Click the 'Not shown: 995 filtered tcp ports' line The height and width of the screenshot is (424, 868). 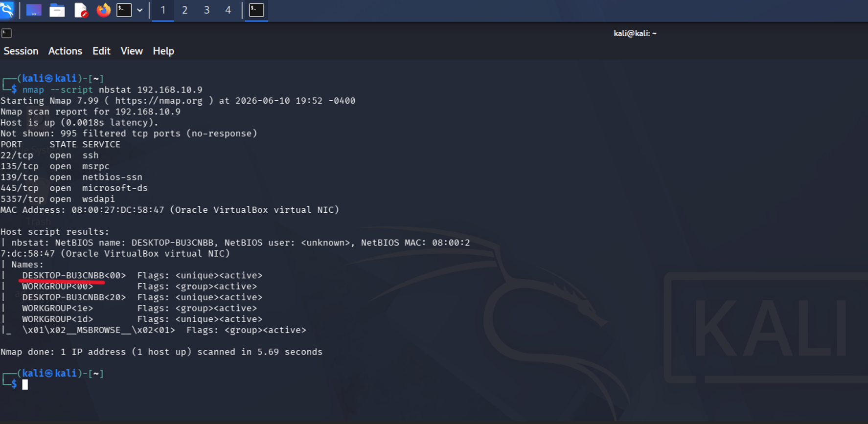(x=129, y=134)
